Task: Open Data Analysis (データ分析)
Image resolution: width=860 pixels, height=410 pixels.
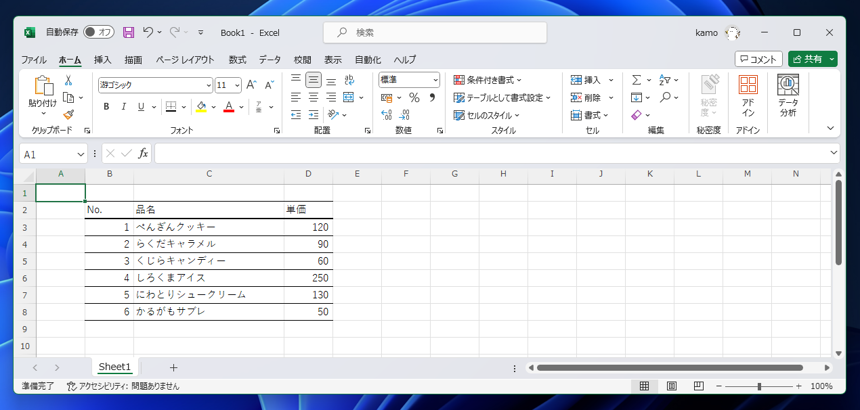Action: click(x=788, y=96)
